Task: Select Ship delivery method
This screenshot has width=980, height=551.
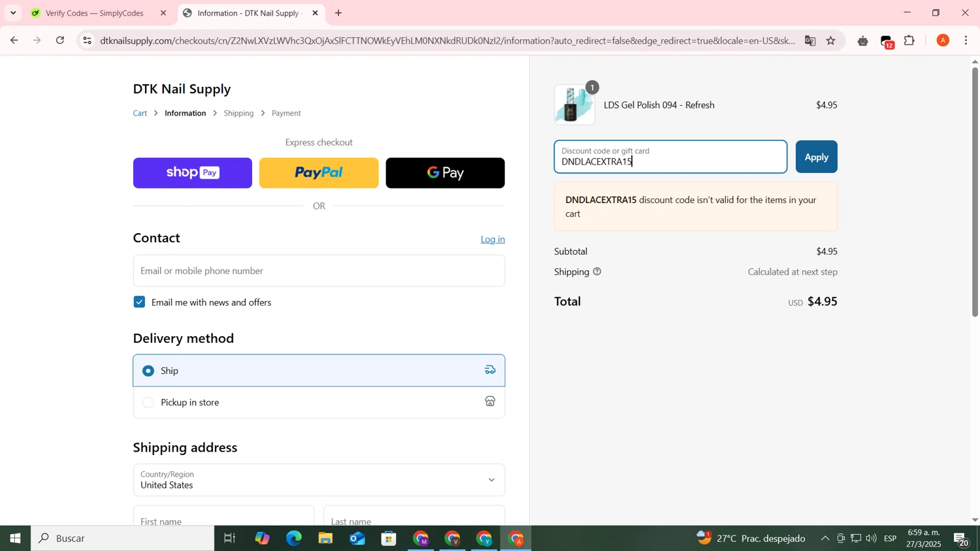Action: [x=319, y=370]
